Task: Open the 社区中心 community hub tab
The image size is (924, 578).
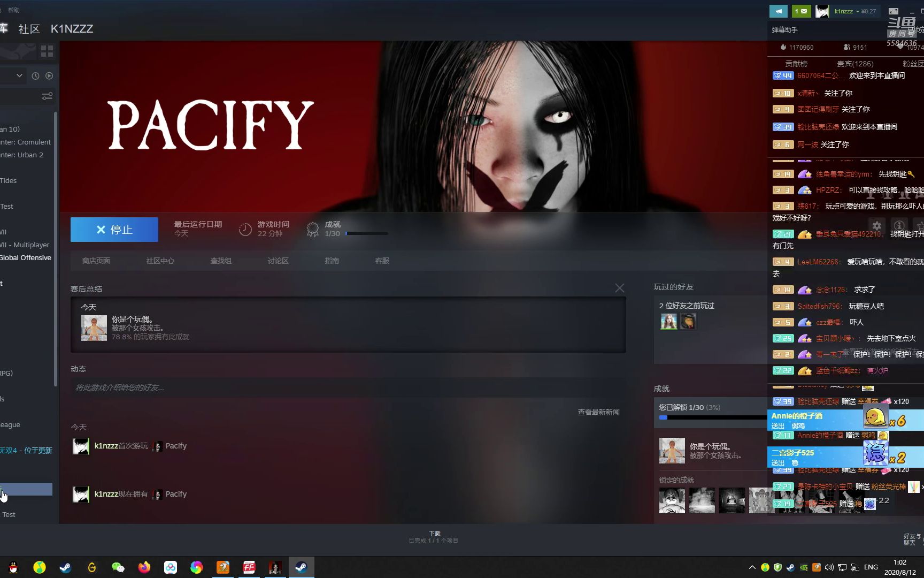Action: click(x=160, y=261)
